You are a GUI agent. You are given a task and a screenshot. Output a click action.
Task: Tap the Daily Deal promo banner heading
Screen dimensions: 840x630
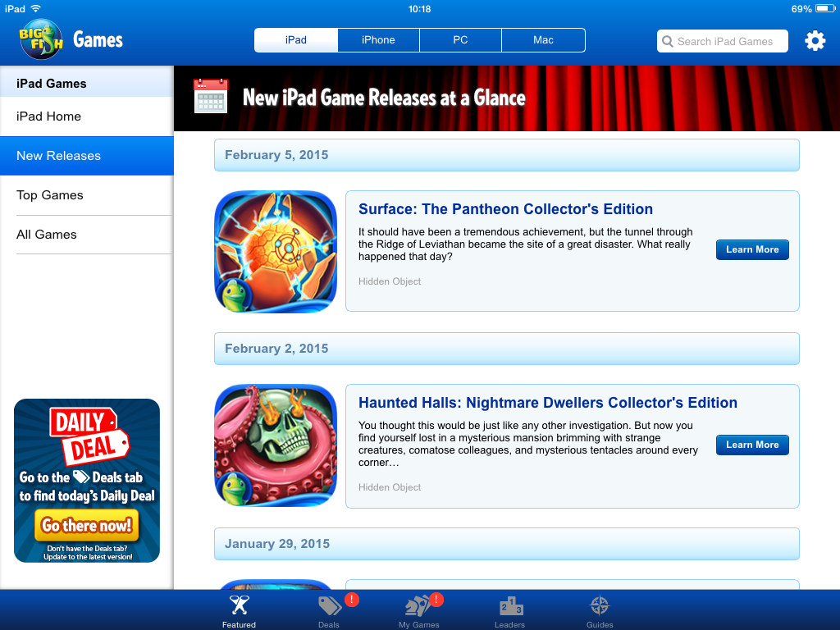89,436
